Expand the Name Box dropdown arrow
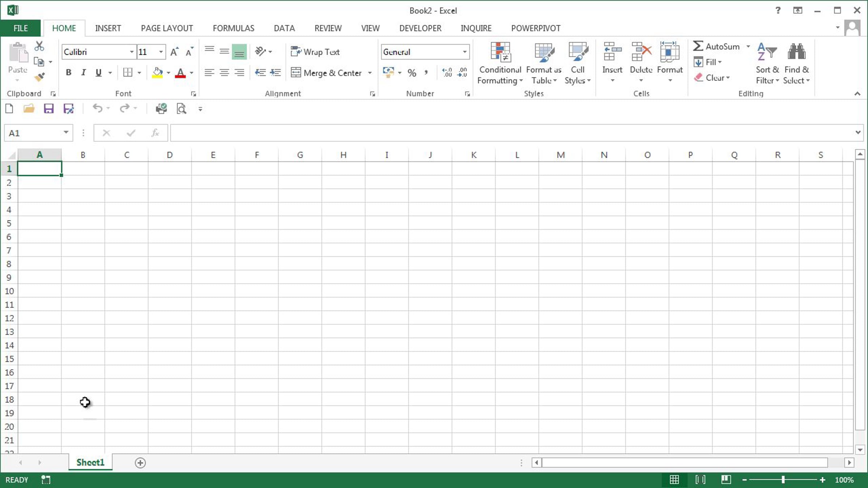 pyautogui.click(x=66, y=133)
